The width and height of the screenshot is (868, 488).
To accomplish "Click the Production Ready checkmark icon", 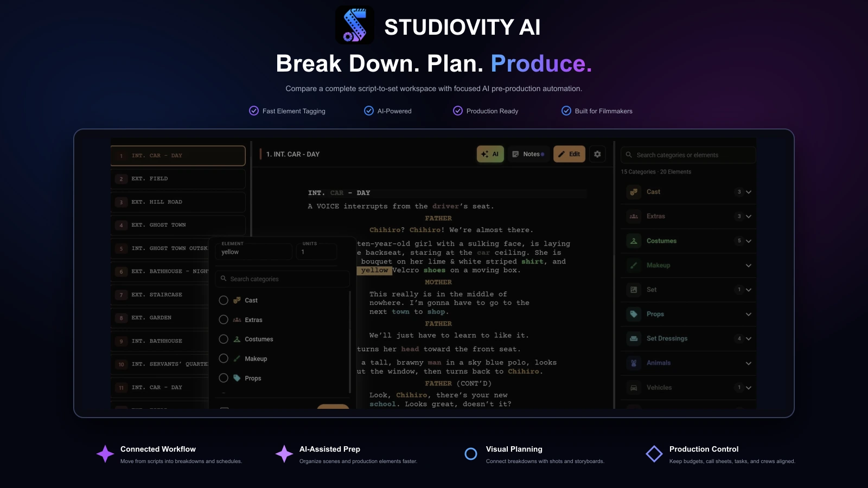I will pos(458,111).
